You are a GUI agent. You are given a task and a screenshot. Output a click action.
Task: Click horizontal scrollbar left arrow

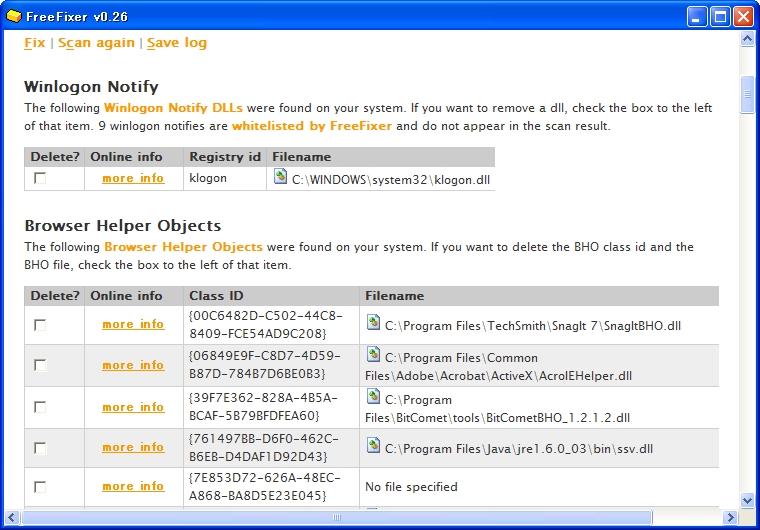pyautogui.click(x=12, y=517)
